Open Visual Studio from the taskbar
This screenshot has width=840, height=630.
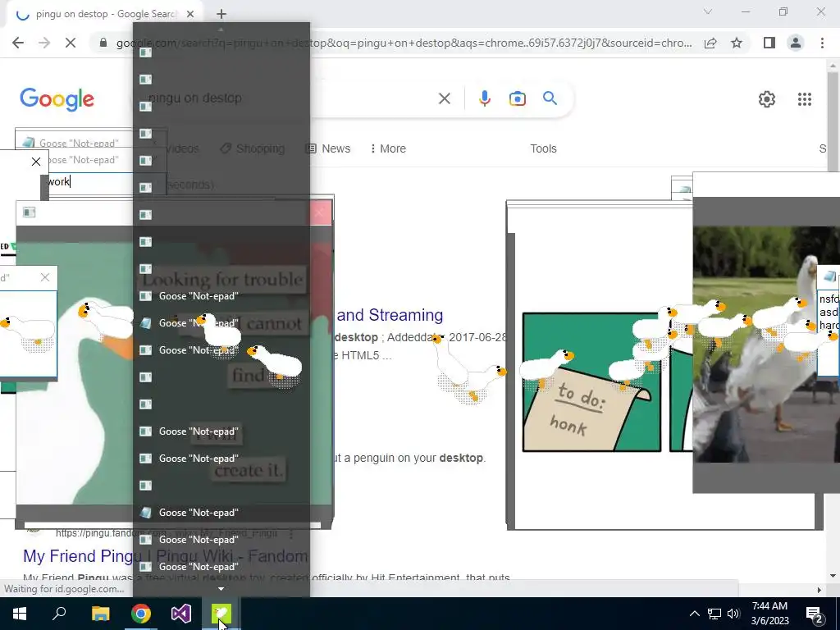click(x=181, y=614)
